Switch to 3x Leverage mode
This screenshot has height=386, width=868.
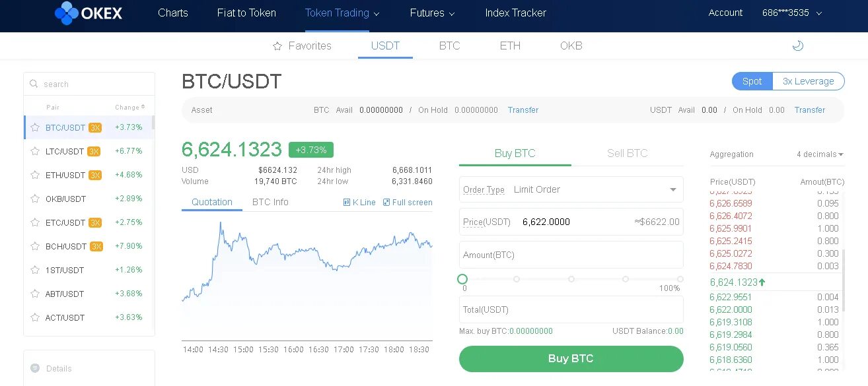click(x=808, y=81)
